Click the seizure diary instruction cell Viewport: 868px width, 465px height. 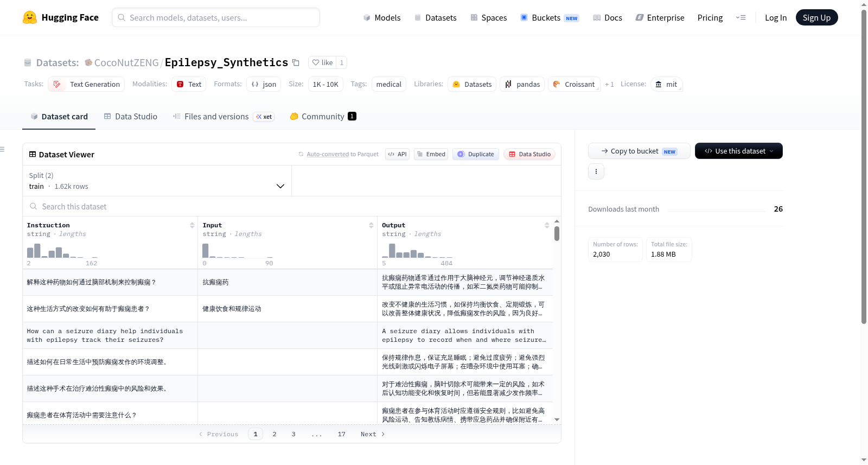110,335
